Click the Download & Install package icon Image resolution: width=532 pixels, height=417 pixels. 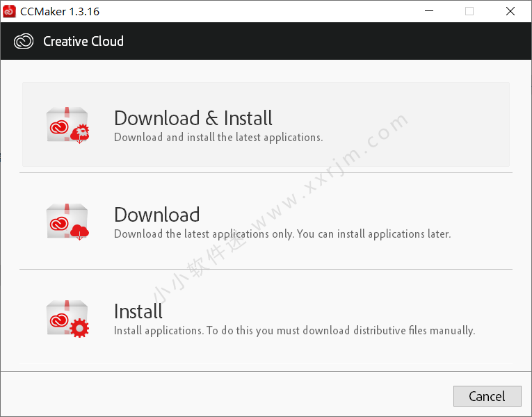coord(67,125)
